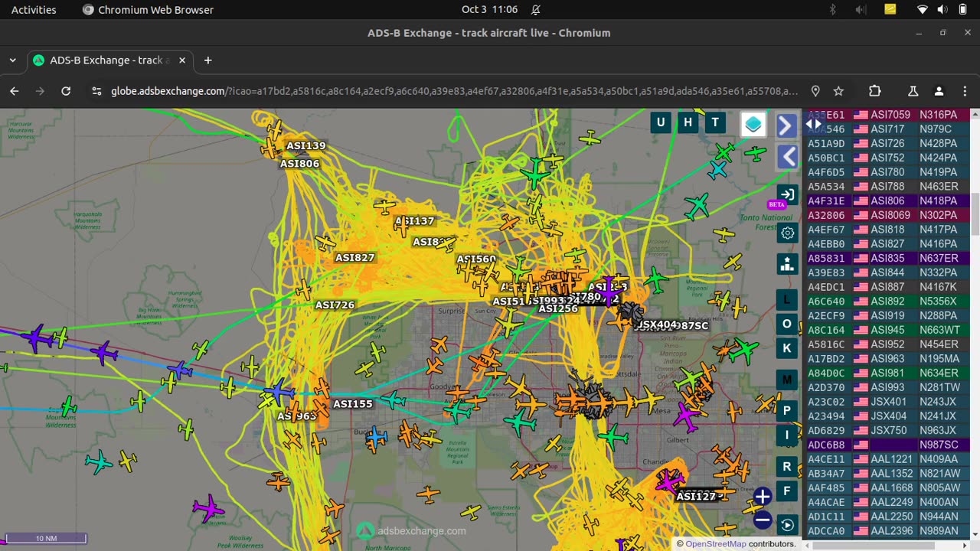This screenshot has height=551, width=980.
Task: Click the R map button
Action: coord(786,466)
